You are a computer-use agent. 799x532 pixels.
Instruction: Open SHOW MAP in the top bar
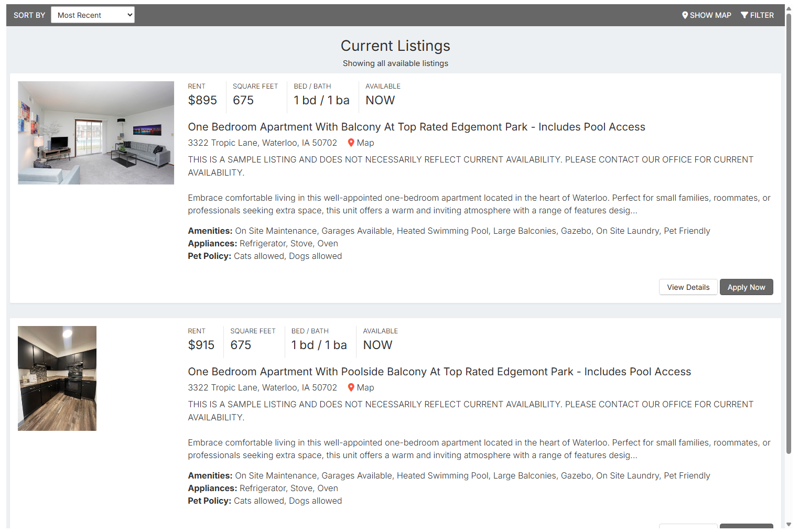point(706,15)
